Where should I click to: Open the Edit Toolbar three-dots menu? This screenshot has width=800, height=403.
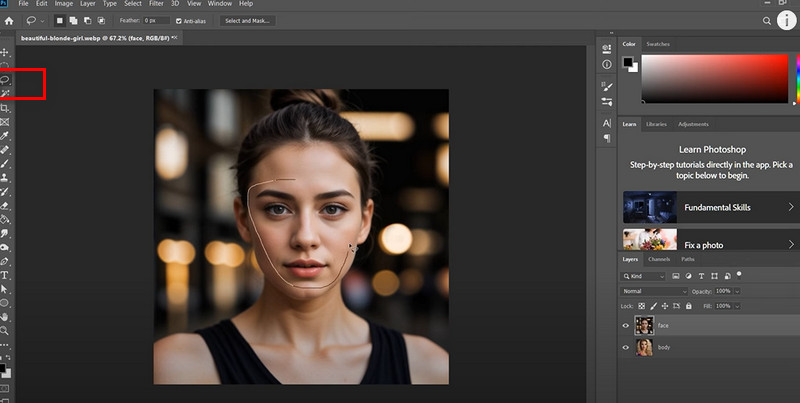(5, 345)
